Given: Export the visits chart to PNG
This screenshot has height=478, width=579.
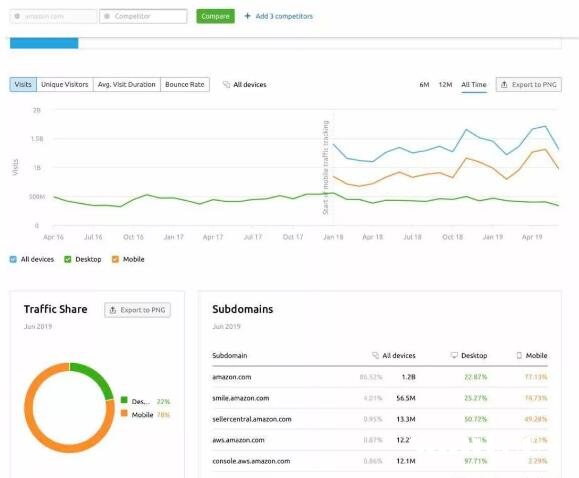Looking at the screenshot, I should 528,85.
